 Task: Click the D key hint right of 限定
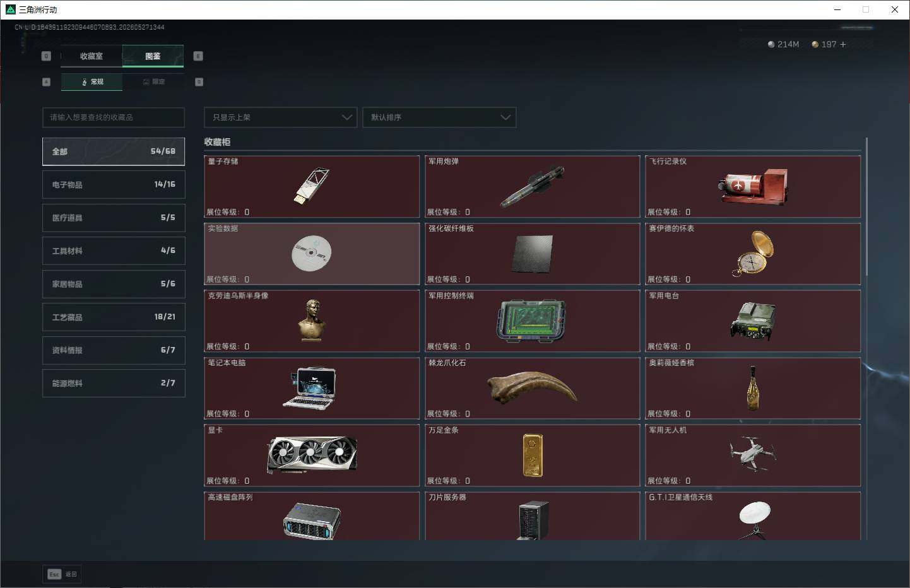pos(199,82)
